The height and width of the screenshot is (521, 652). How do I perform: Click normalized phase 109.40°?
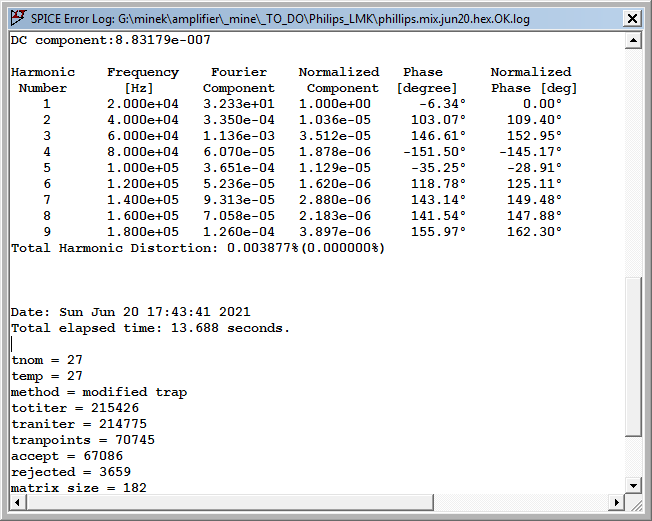[x=534, y=120]
